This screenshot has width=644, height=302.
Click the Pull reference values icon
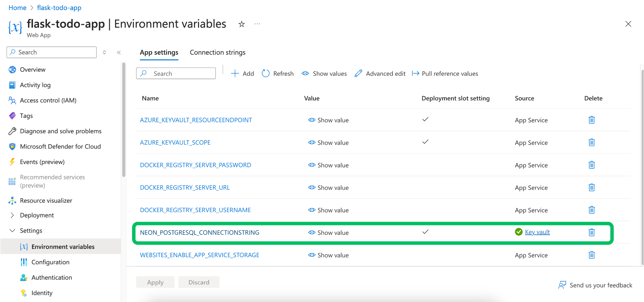tap(416, 73)
